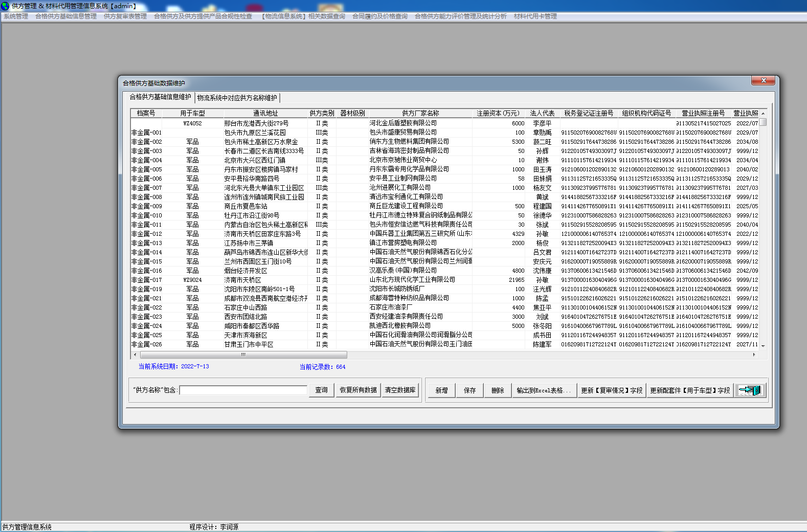Open 合格供方及供方提供产品合规性检查 menu
Viewport: 807px width, 532px height.
click(x=203, y=16)
